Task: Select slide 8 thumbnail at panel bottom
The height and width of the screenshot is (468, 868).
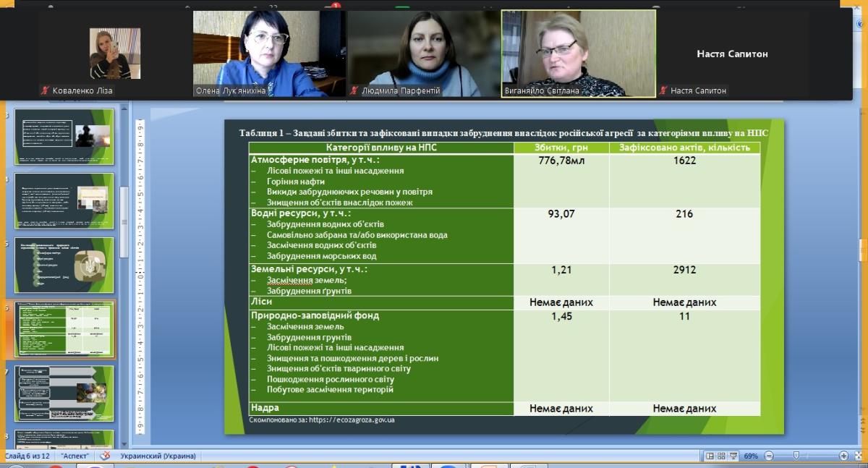Action: pyautogui.click(x=64, y=438)
